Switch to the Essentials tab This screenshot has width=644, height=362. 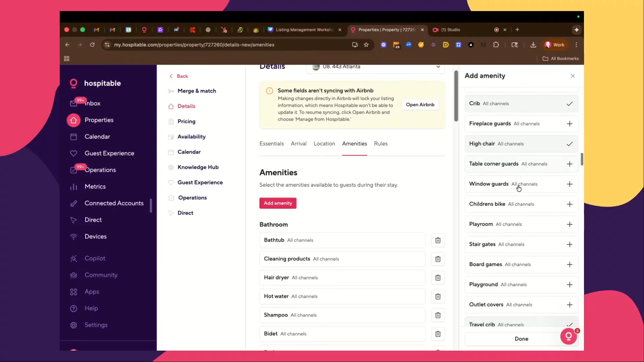(271, 144)
